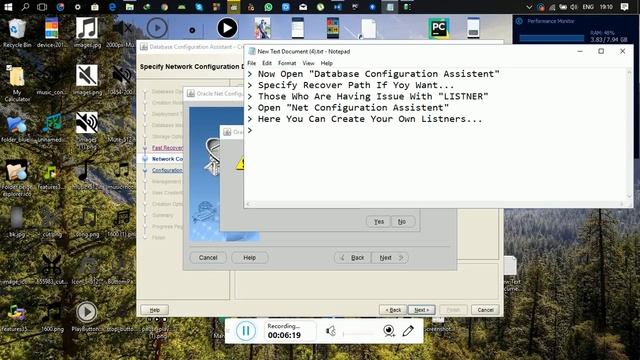
Task: Click the Notepad vertical scrollbar
Action: point(629,135)
